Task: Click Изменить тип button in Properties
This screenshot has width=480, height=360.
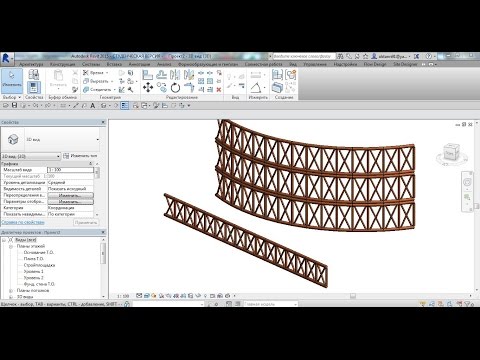Action: tap(81, 156)
